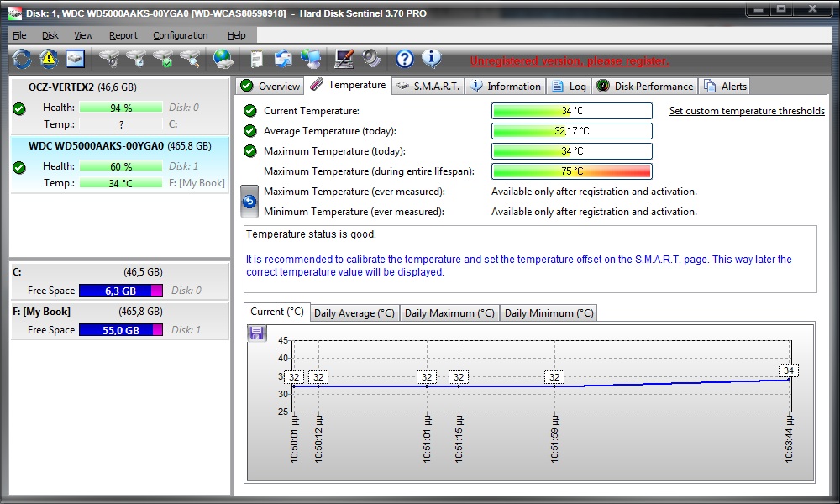Click the disk with magnifier surface test icon

click(191, 59)
